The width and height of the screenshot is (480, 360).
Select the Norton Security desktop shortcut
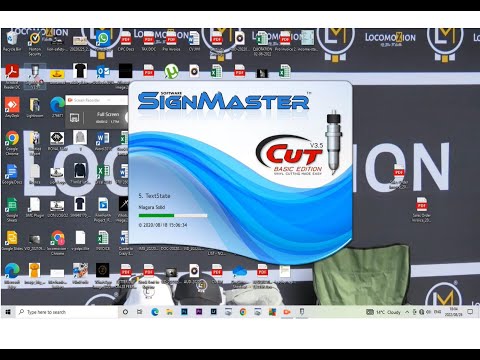(x=35, y=43)
